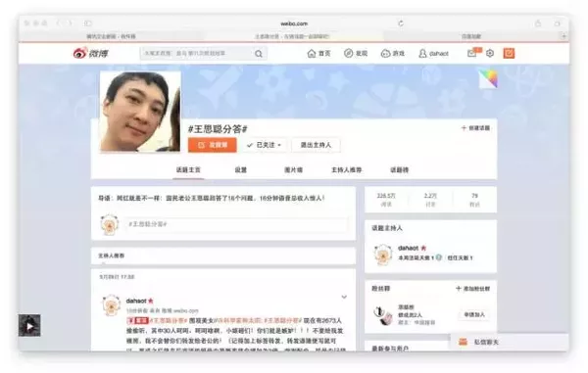
Task: Click the orange post weibo button
Action: (213, 145)
